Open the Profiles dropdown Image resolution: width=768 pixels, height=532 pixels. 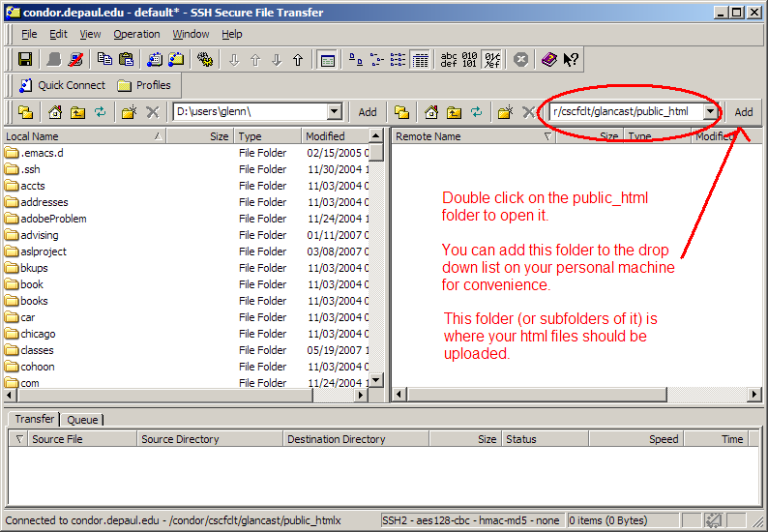[144, 86]
